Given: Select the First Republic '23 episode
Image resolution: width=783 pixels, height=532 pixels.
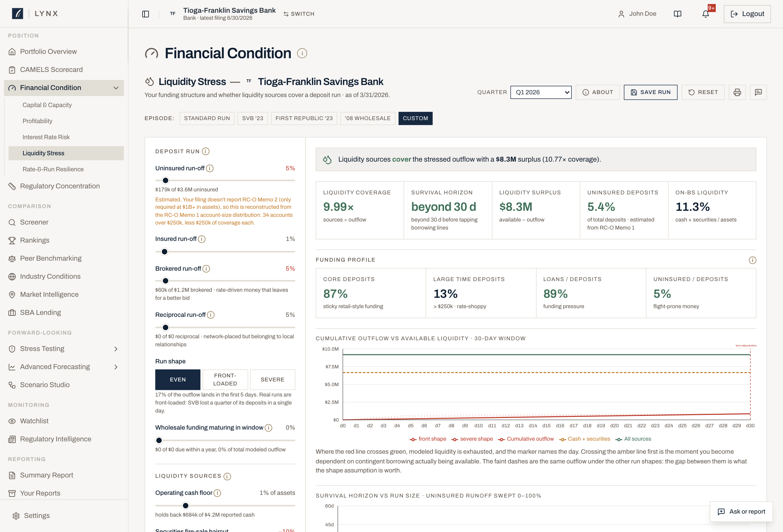Looking at the screenshot, I should [x=304, y=118].
